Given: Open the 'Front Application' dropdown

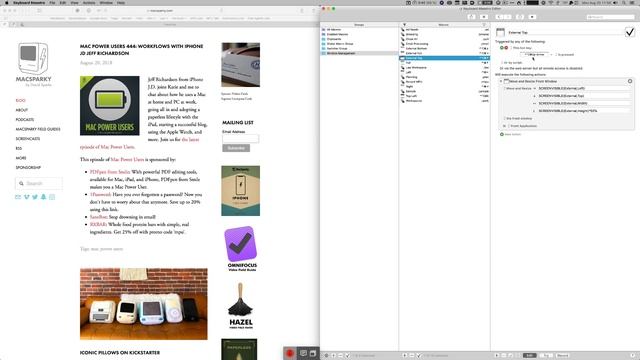Looking at the screenshot, I should tap(522, 126).
